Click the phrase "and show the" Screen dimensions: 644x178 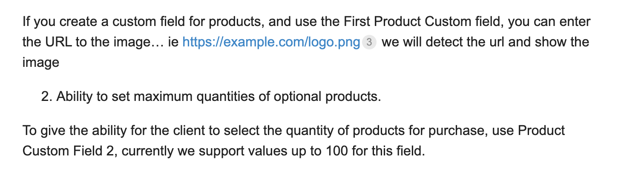click(551, 42)
